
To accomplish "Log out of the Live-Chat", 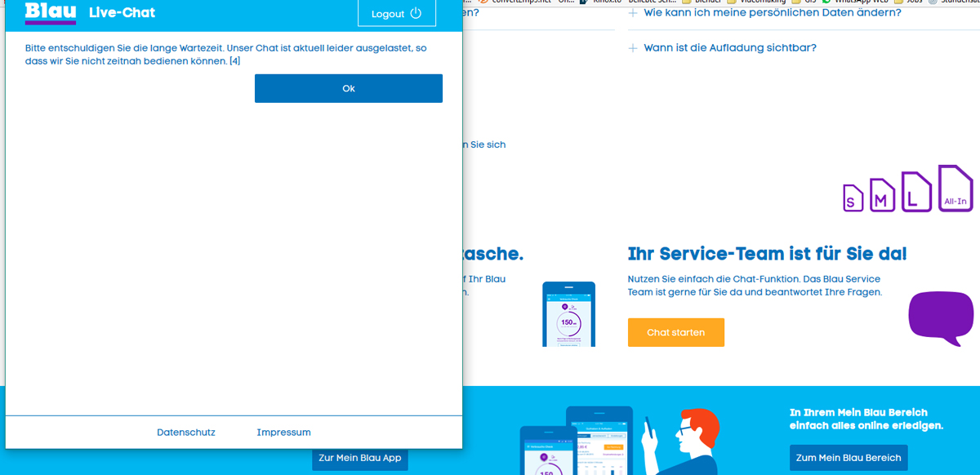I will coord(396,13).
